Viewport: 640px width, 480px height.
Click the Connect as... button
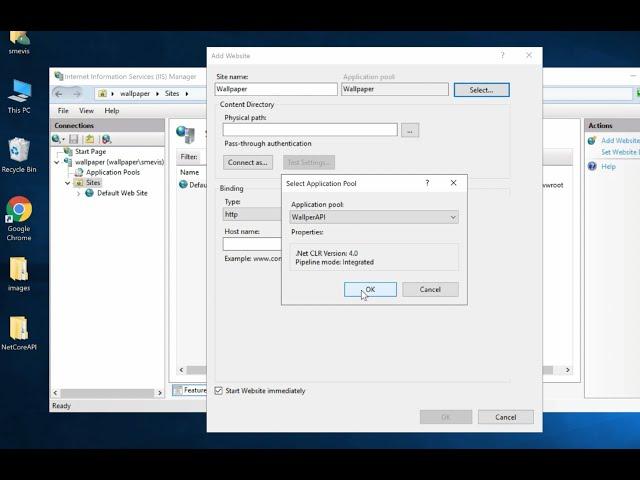click(248, 162)
